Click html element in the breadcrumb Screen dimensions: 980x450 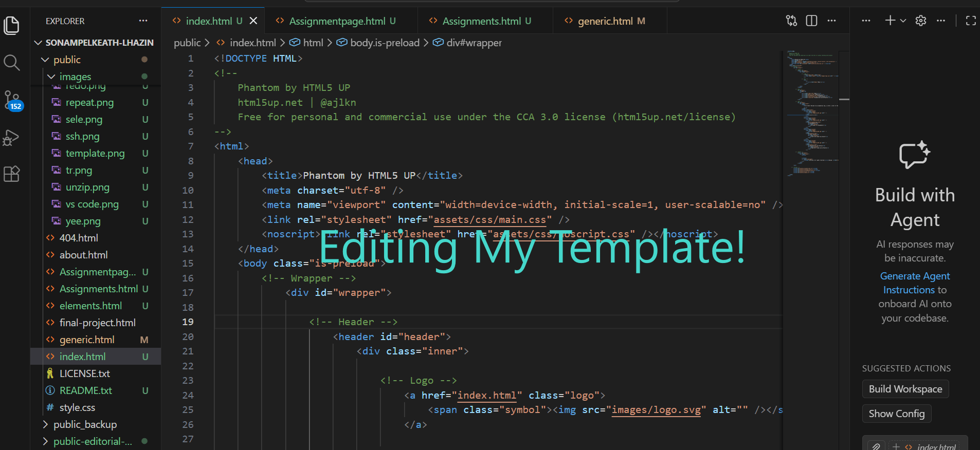tap(307, 43)
